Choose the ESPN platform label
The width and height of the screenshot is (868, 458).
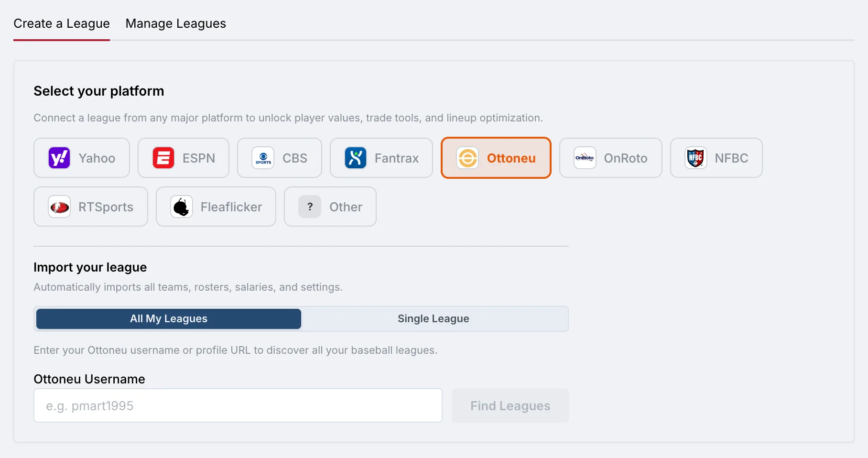199,158
